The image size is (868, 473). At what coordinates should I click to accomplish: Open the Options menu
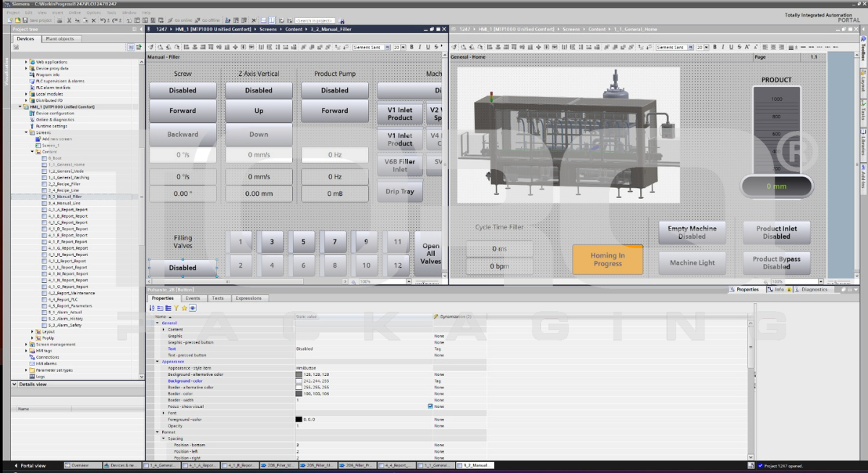pyautogui.click(x=93, y=12)
